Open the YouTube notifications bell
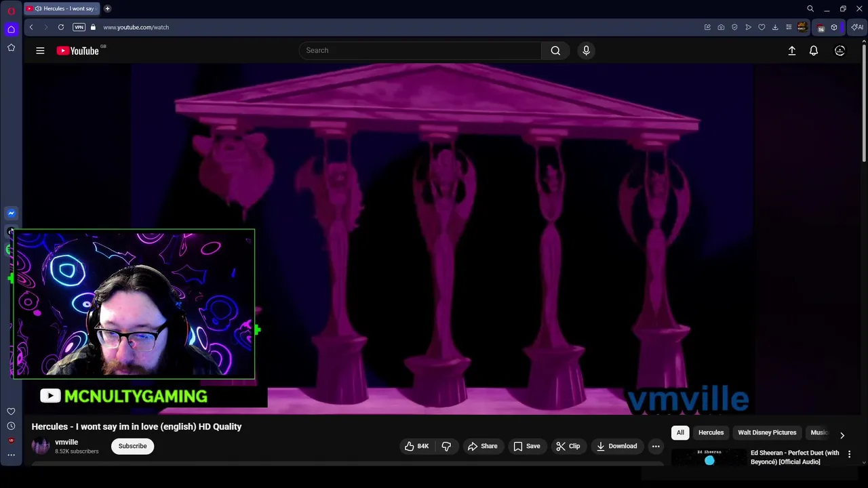This screenshot has height=488, width=868. pos(814,50)
